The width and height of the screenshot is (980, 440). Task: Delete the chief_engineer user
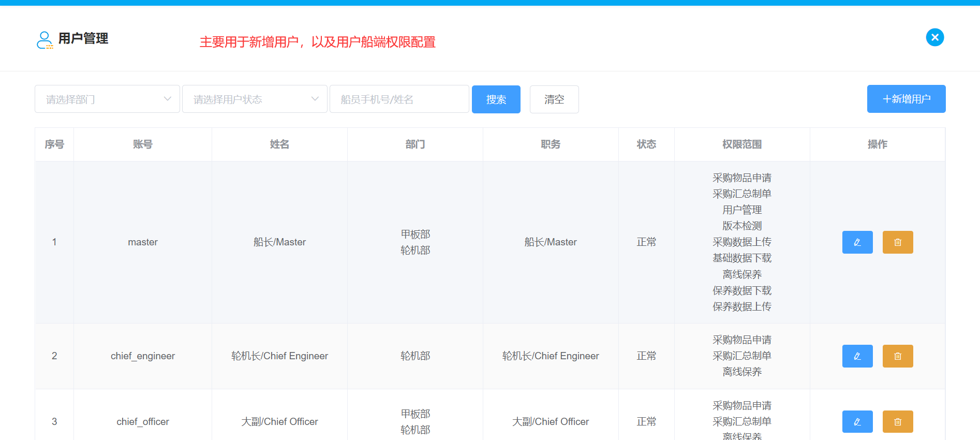(898, 356)
